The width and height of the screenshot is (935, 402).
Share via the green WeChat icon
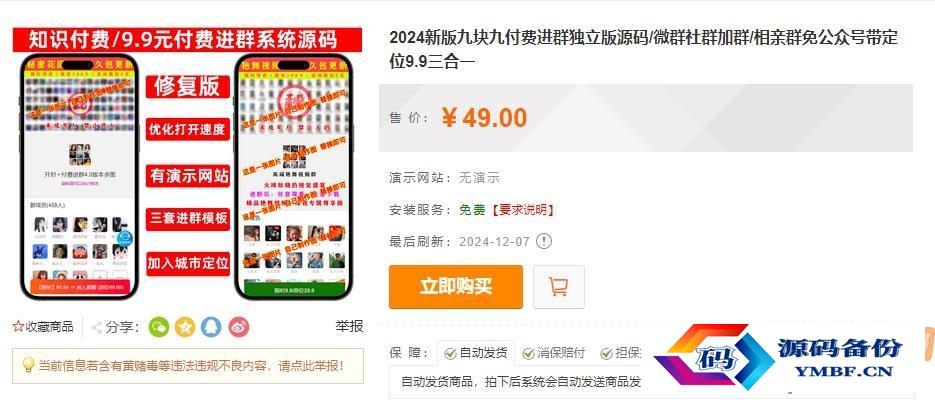159,327
